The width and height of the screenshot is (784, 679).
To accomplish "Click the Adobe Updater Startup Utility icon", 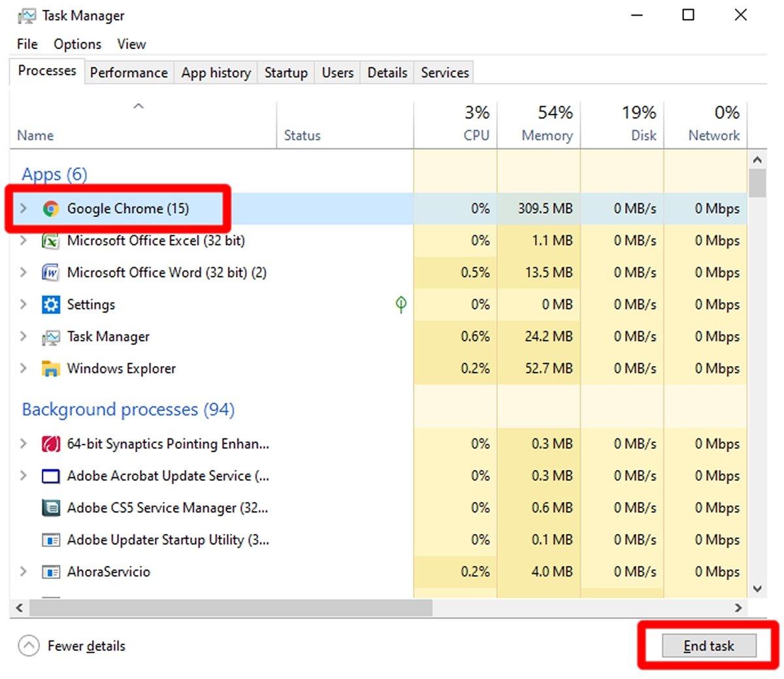I will coord(50,540).
